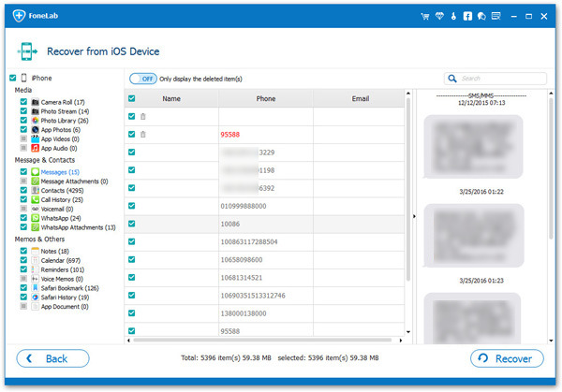Click the App Videos clapperboard icon

[x=36, y=138]
